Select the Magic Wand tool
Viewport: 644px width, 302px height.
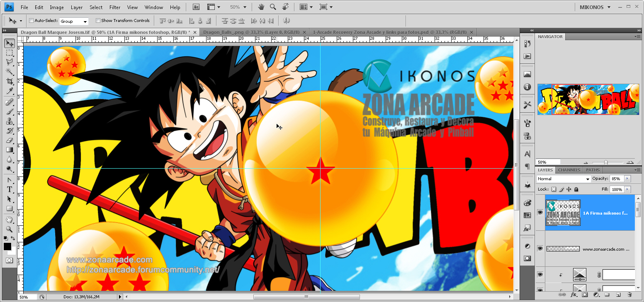[x=10, y=72]
